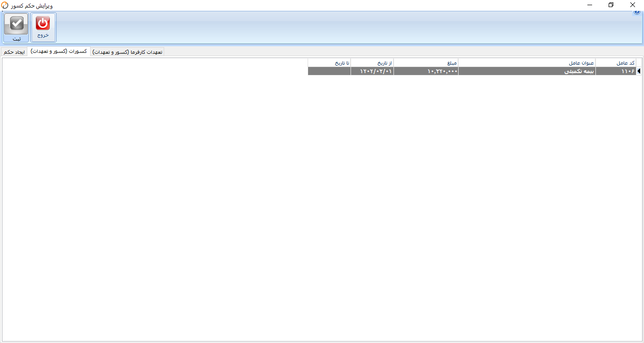Click the amount cell ۱۰,۲۴۰,۰۰۰
The height and width of the screenshot is (343, 644).
426,71
